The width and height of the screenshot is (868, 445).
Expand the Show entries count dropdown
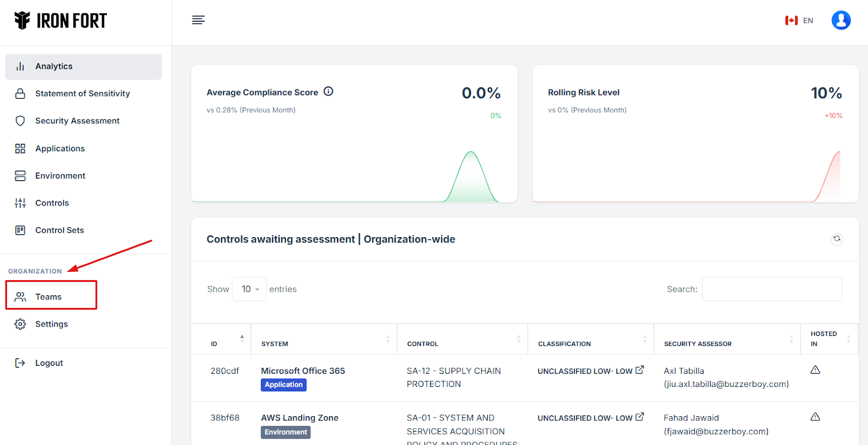(250, 289)
